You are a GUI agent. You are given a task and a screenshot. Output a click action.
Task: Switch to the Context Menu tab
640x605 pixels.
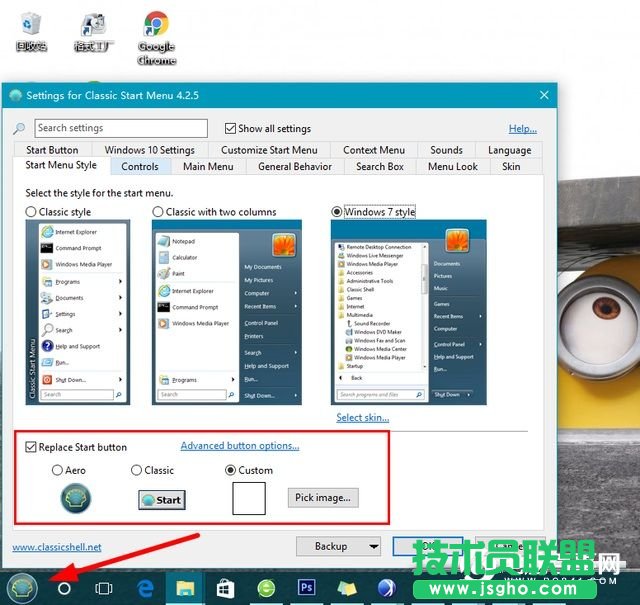(374, 150)
